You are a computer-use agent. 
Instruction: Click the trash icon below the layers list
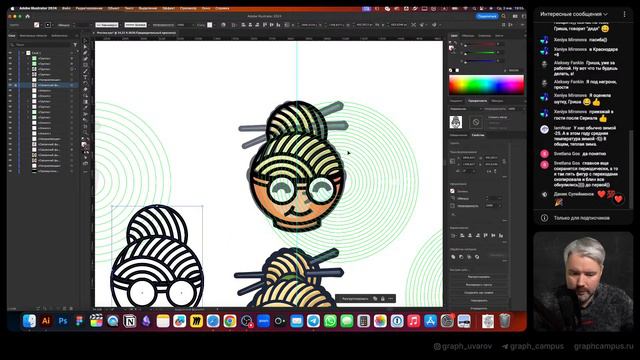point(71,309)
